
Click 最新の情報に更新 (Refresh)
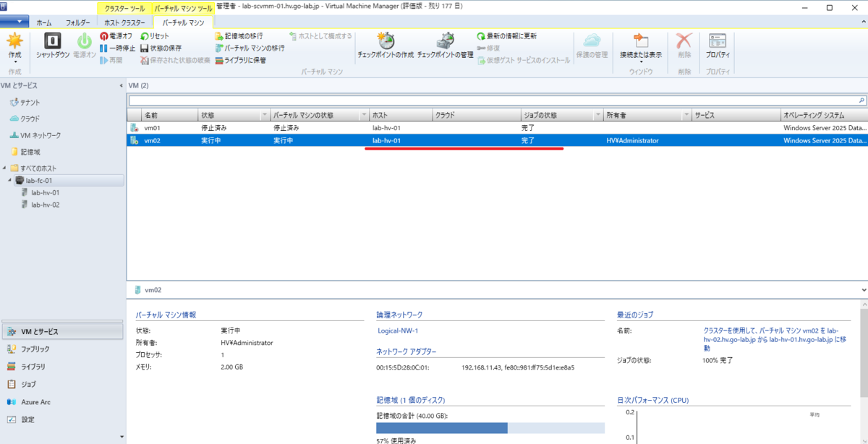pyautogui.click(x=506, y=36)
